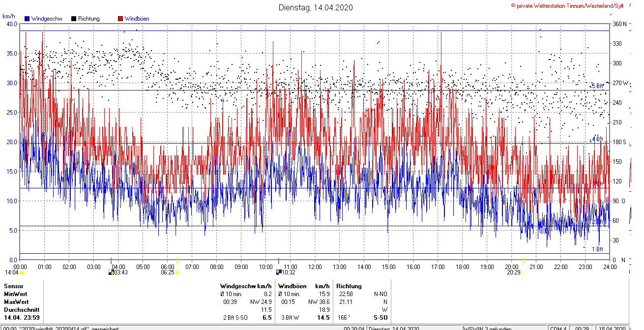This screenshot has height=330, width=644.
Task: Click the 06:00 time axis label
Action: [168, 267]
